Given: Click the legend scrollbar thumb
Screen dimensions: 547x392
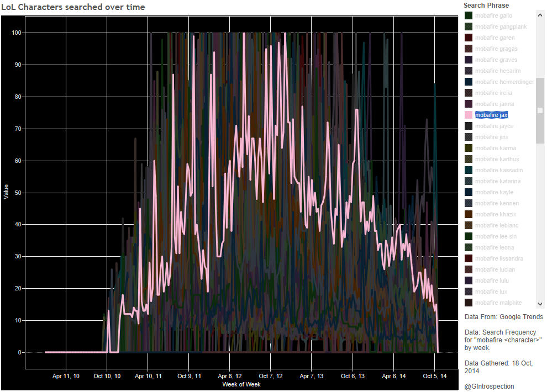Looking at the screenshot, I should pyautogui.click(x=540, y=110).
